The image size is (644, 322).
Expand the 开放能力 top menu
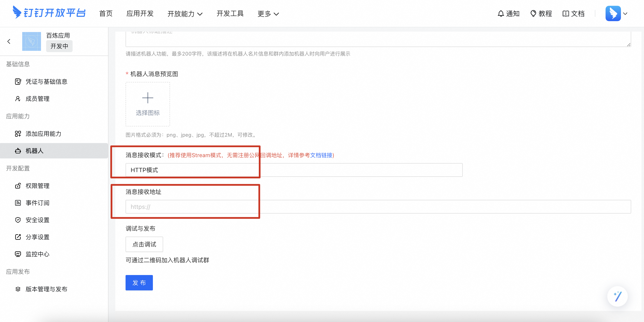[185, 14]
